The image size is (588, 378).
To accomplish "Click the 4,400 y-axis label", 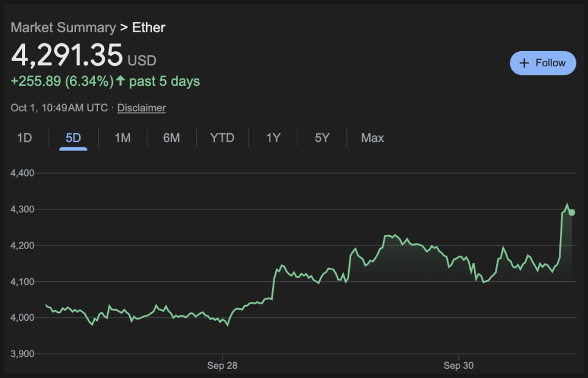I will coord(23,173).
